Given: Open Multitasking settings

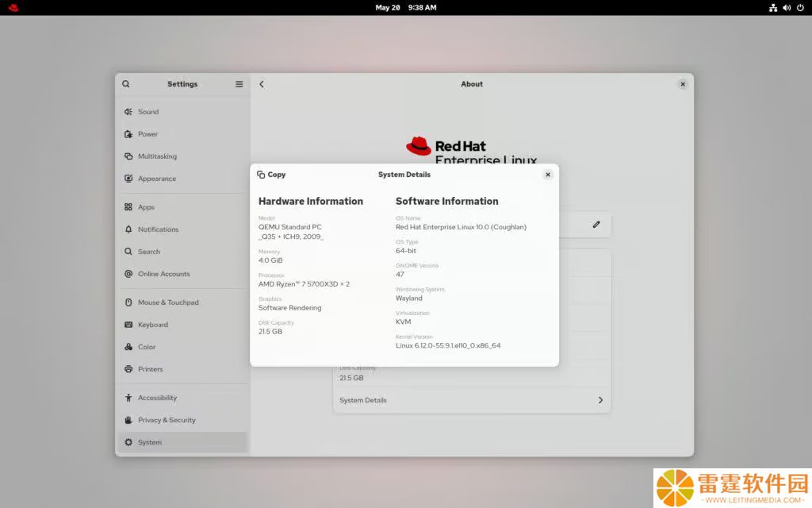Looking at the screenshot, I should pyautogui.click(x=183, y=156).
